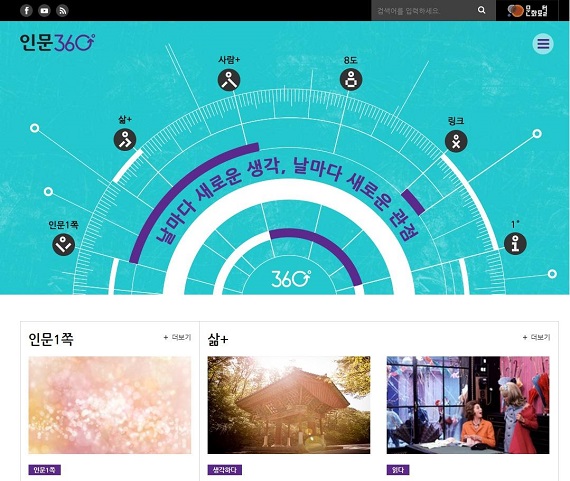Select the 사람+ circular icon
Viewport: 570px width, 481px height.
pyautogui.click(x=229, y=80)
